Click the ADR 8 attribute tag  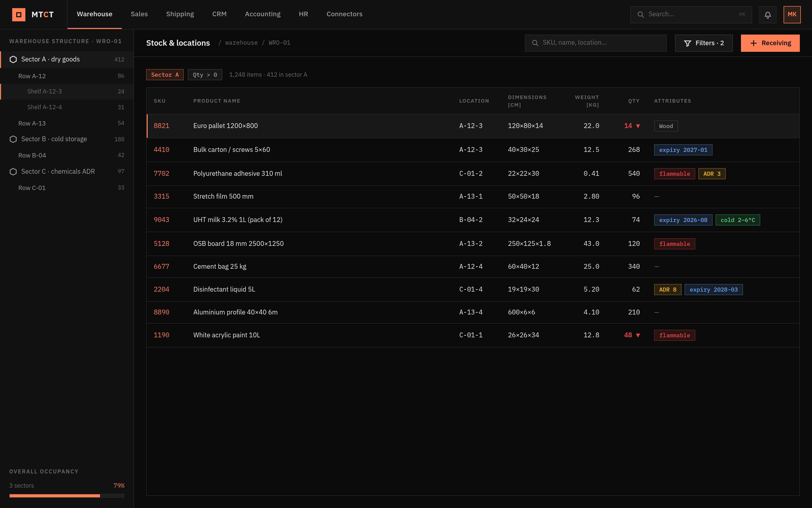pos(668,290)
